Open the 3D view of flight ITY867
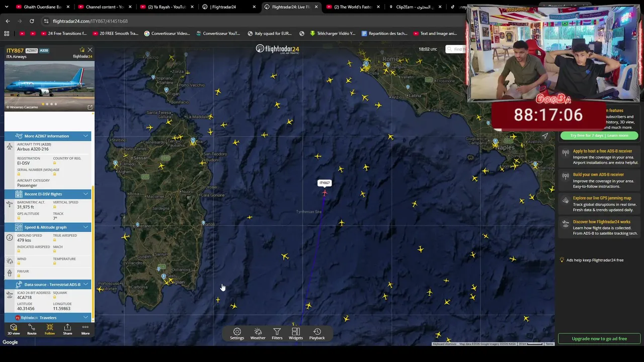Viewport: 644px width, 362px height. coord(14,329)
